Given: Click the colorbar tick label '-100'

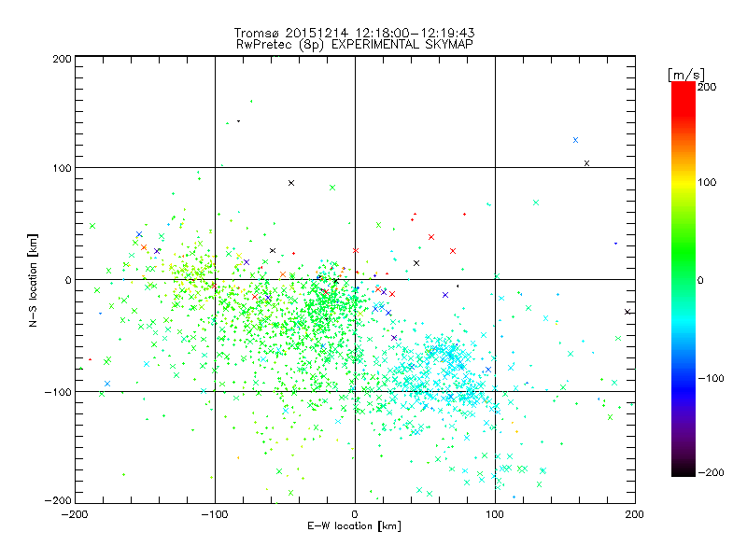Looking at the screenshot, I should coord(711,379).
